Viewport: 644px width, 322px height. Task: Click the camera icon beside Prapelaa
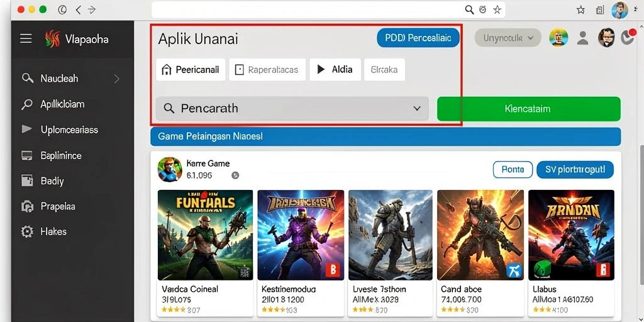26,206
